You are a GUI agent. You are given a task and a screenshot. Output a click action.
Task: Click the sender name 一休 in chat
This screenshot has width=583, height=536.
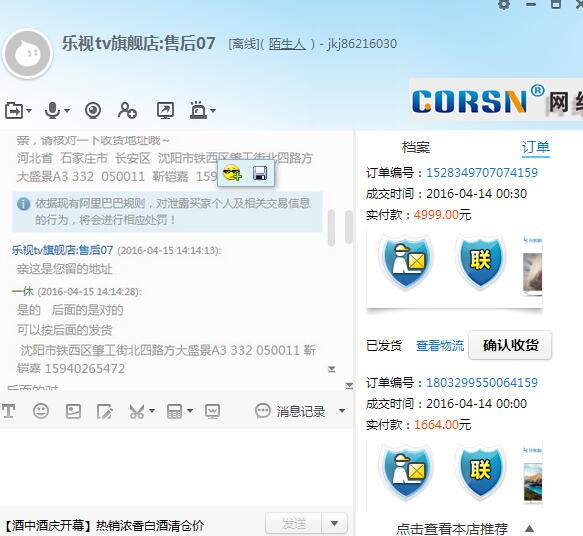(x=23, y=291)
